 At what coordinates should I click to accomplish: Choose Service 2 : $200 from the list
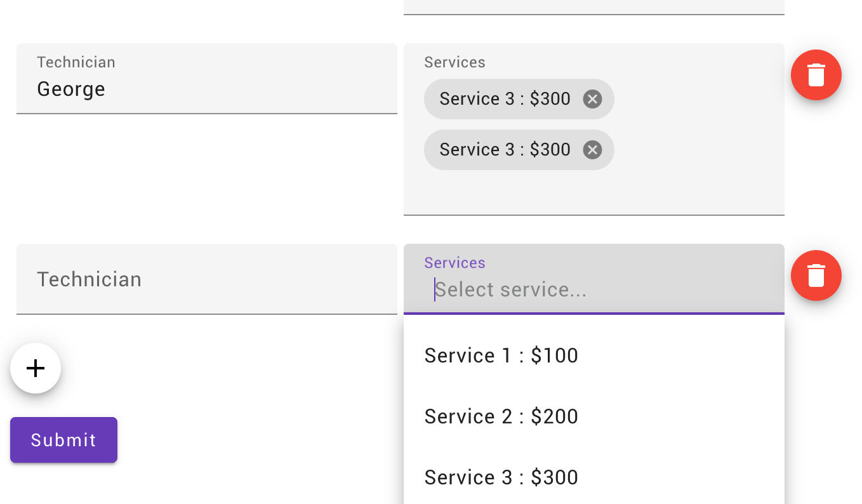pos(501,416)
